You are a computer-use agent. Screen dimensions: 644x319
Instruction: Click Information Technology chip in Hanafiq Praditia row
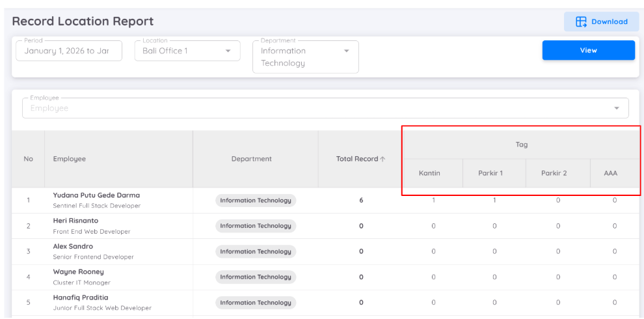tap(256, 302)
